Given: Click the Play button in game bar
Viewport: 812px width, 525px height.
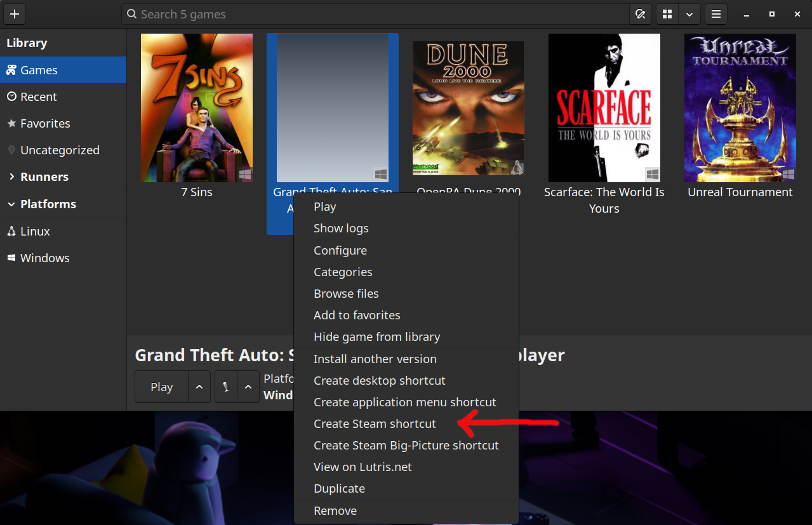Looking at the screenshot, I should pyautogui.click(x=162, y=387).
